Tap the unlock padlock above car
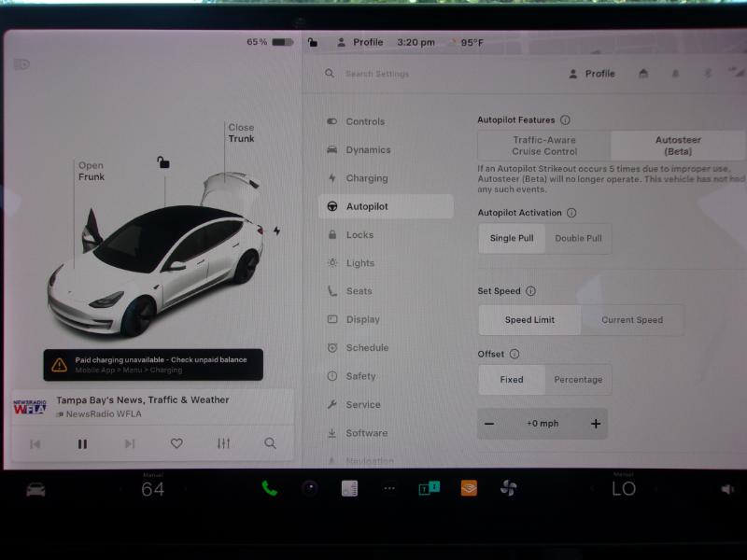747x560 pixels. pyautogui.click(x=163, y=162)
